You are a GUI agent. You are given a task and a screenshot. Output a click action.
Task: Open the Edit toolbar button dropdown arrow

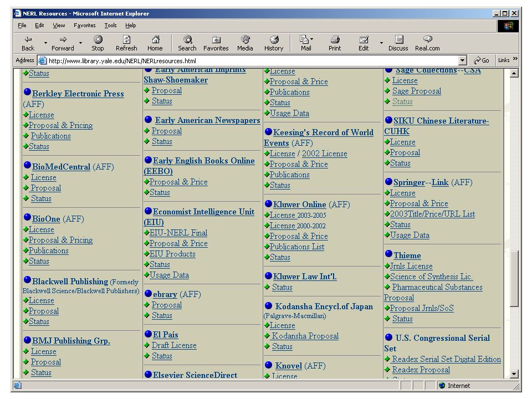tap(381, 43)
